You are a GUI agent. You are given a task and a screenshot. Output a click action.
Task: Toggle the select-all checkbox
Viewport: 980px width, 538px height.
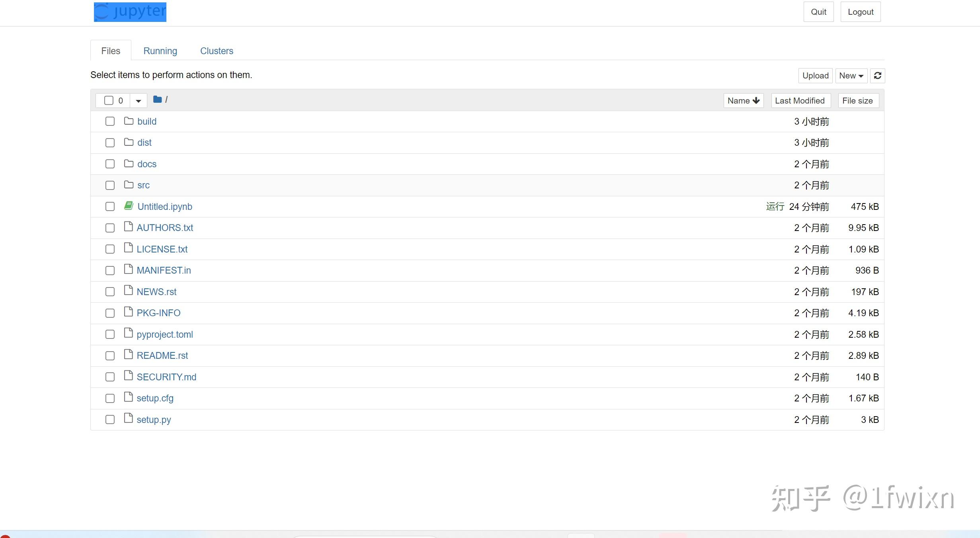pyautogui.click(x=109, y=100)
